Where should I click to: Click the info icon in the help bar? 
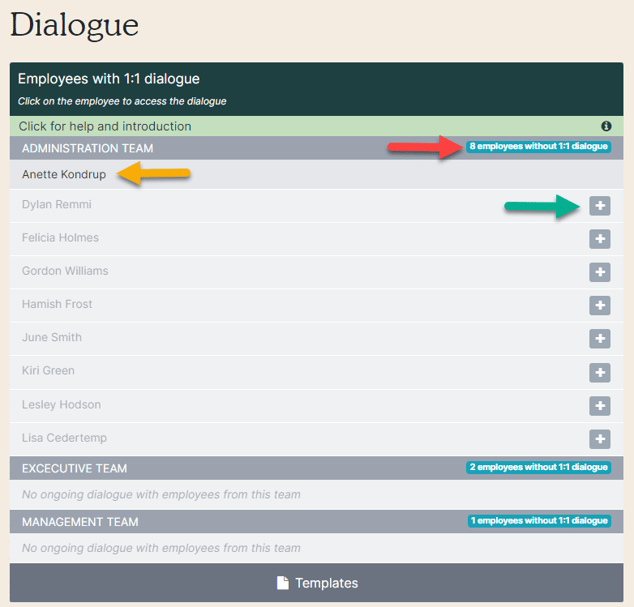[x=606, y=126]
